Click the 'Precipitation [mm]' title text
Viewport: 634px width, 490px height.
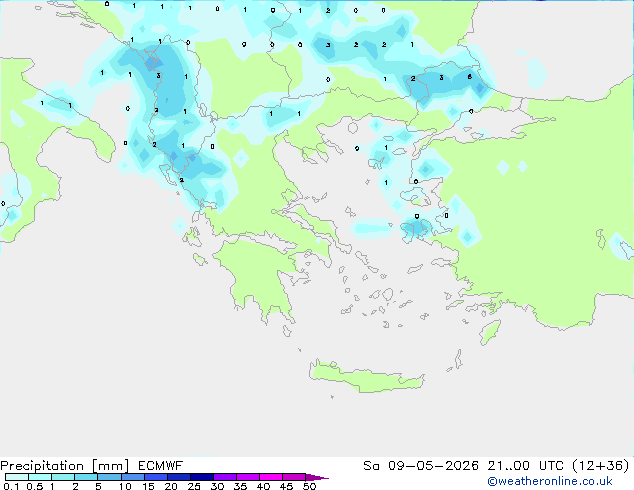65,466
